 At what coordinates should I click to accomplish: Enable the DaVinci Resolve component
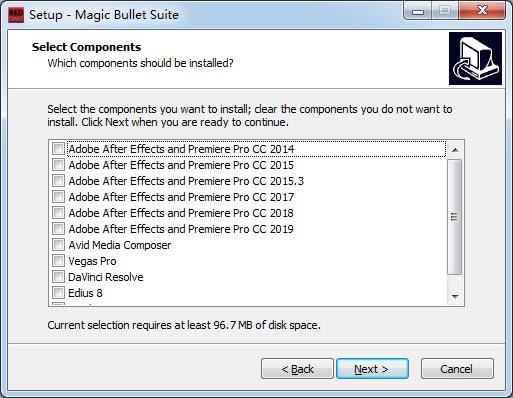[x=58, y=277]
